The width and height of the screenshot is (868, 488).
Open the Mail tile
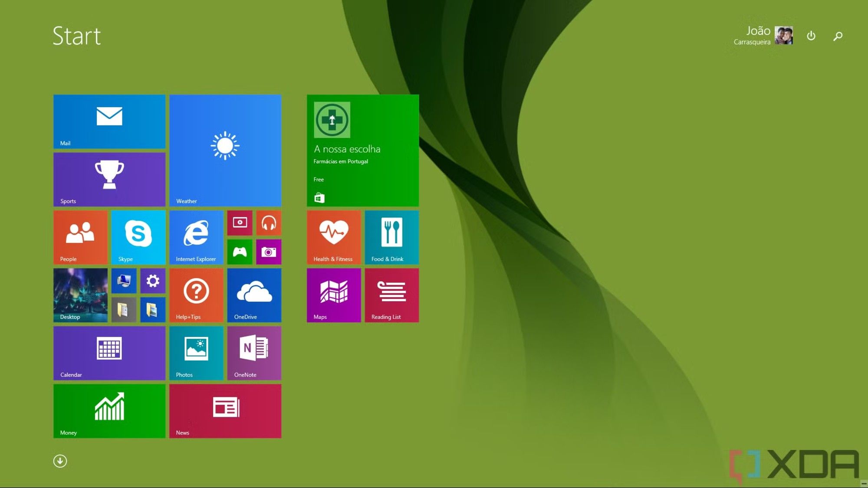pyautogui.click(x=109, y=121)
